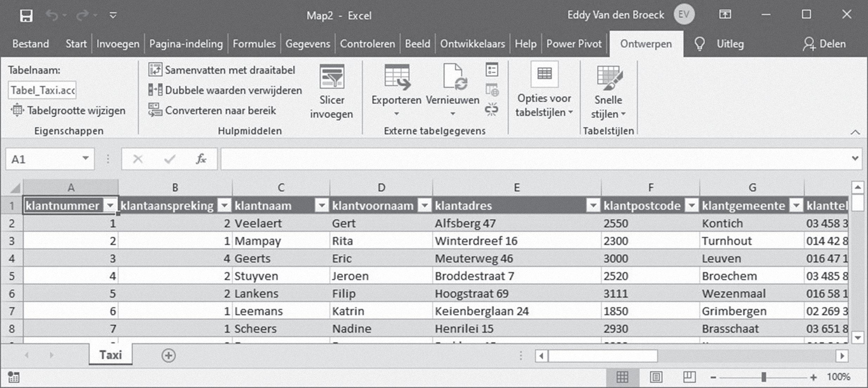Screen dimensions: 868x388
Task: Click the zoom slider handle
Action: [764, 377]
